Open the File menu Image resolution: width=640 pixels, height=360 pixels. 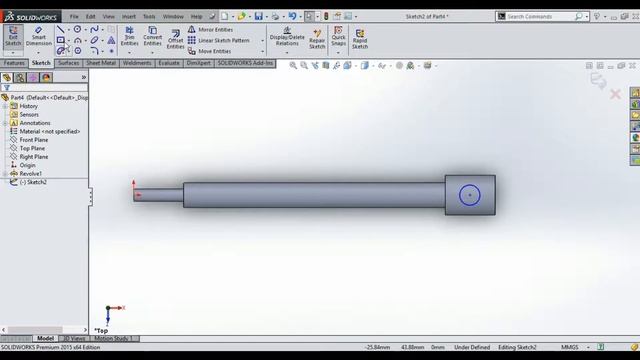click(x=74, y=17)
